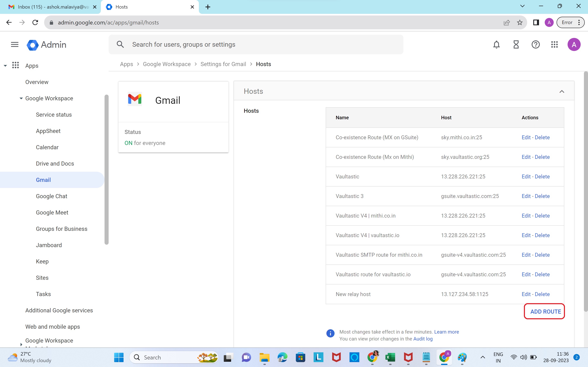
Task: Open Excel from the Windows taskbar
Action: [390, 357]
